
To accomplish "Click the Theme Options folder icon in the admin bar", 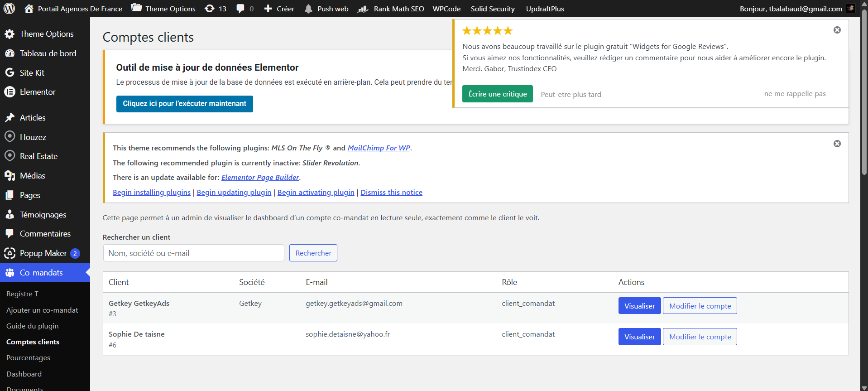I will point(136,8).
